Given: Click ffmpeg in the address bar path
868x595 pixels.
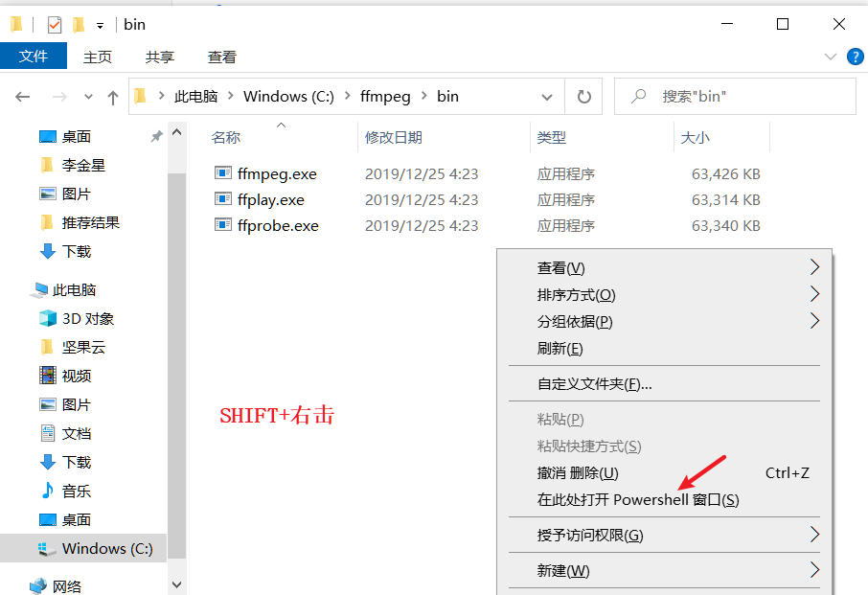Looking at the screenshot, I should [x=385, y=97].
